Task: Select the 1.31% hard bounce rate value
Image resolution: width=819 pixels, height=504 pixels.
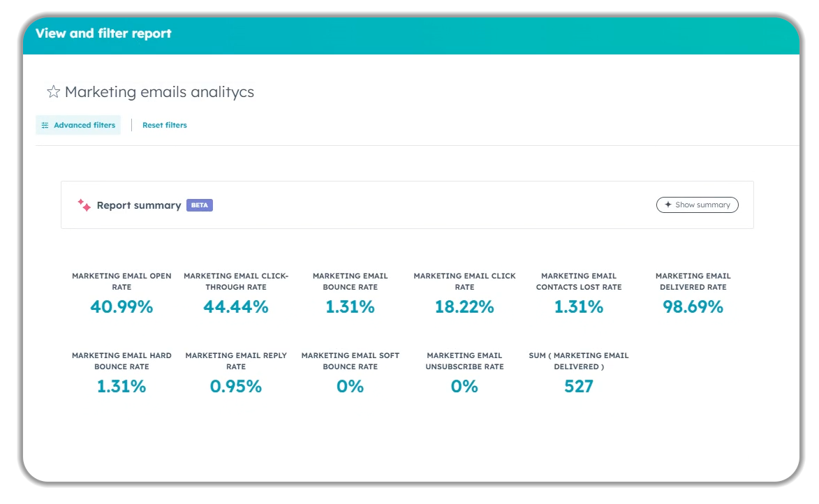Action: pos(121,387)
